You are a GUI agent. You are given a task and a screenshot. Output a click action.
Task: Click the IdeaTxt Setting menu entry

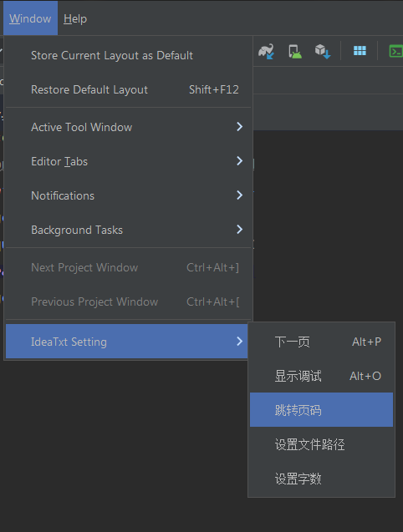127,342
